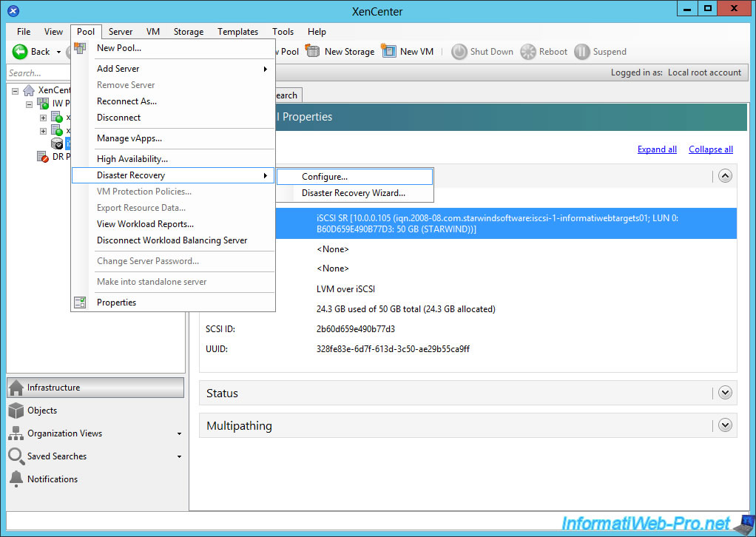Choose Configure... in Disaster Recovery submenu

point(355,177)
